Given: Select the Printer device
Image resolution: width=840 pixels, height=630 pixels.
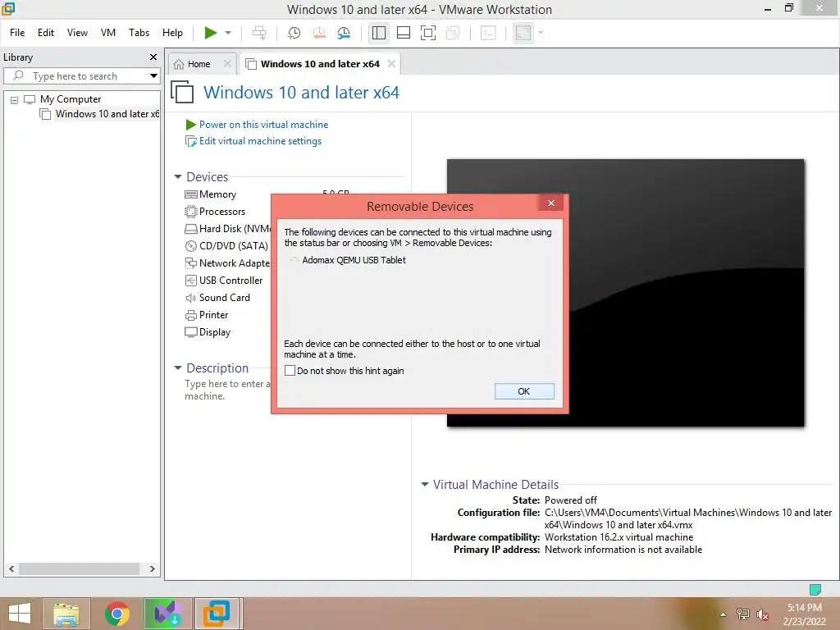Looking at the screenshot, I should tap(207, 315).
